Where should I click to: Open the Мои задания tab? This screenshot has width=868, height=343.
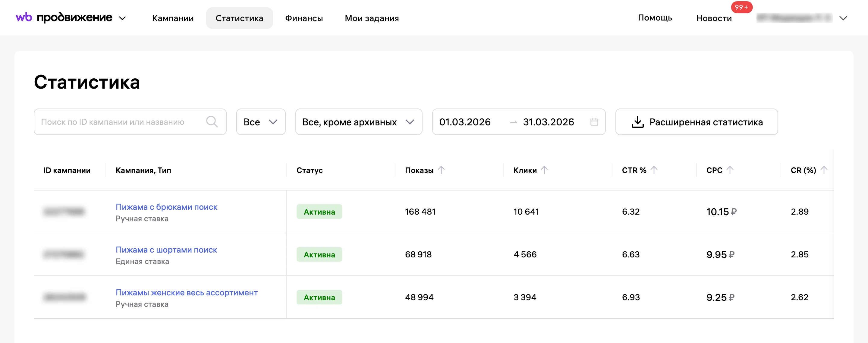[x=372, y=18]
